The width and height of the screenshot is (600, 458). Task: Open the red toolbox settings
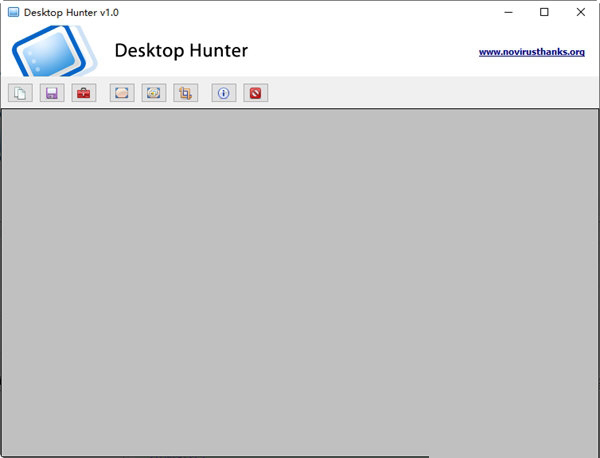point(84,93)
